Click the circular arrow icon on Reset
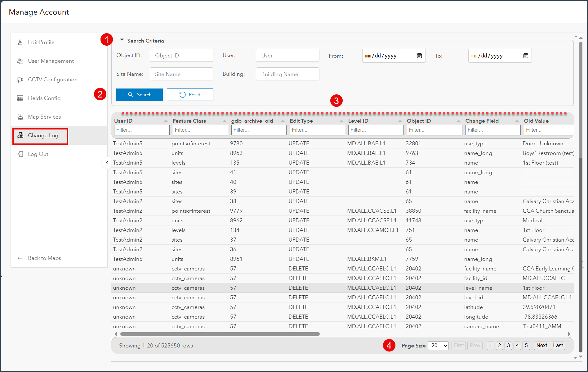588x372 pixels. (x=182, y=95)
